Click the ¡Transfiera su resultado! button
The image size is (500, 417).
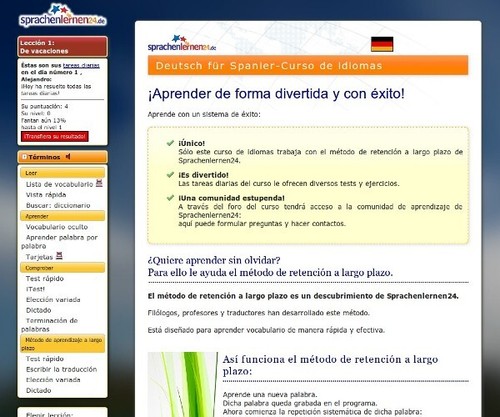tap(55, 136)
